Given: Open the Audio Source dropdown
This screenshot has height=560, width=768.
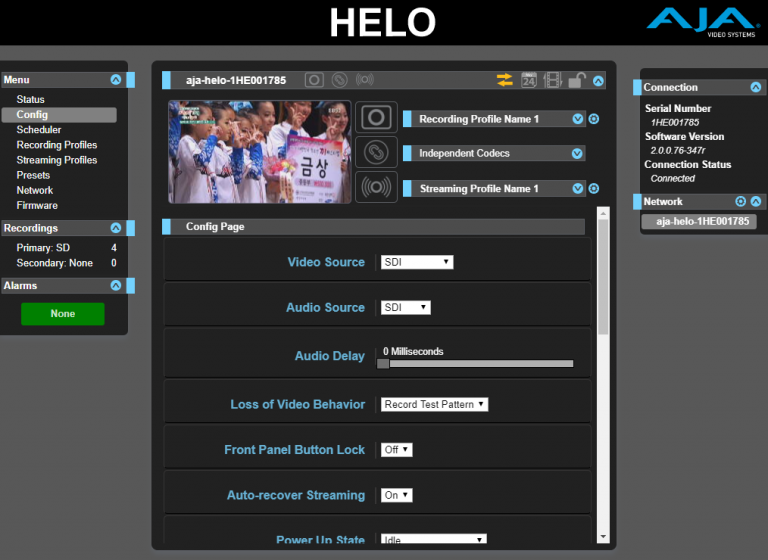Looking at the screenshot, I should tap(406, 308).
